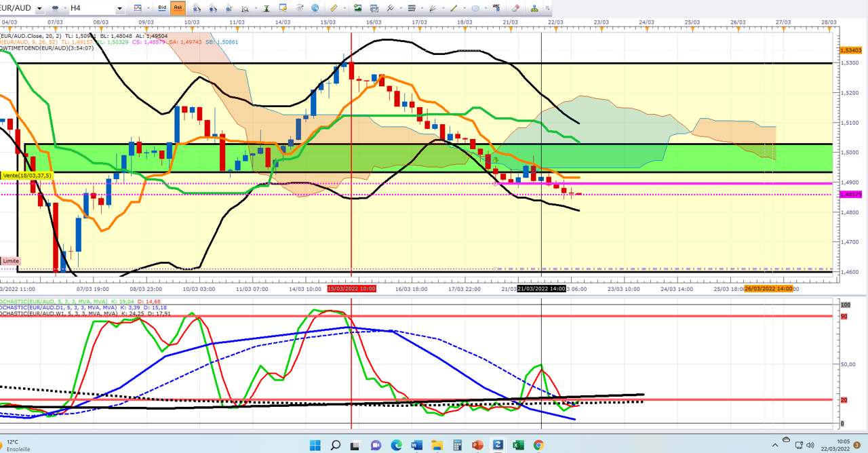Toggle the chain link icon beside symbol
This screenshot has width=868, height=453.
tap(56, 9)
